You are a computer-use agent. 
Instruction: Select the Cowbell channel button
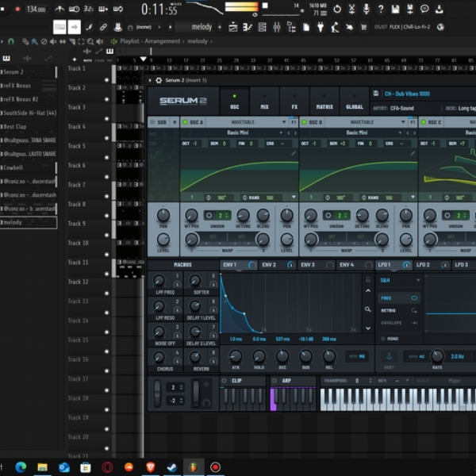coord(27,167)
